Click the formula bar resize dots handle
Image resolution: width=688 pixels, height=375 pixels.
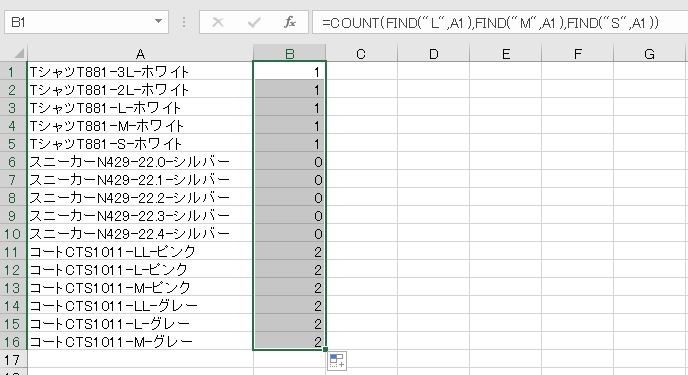pyautogui.click(x=184, y=22)
